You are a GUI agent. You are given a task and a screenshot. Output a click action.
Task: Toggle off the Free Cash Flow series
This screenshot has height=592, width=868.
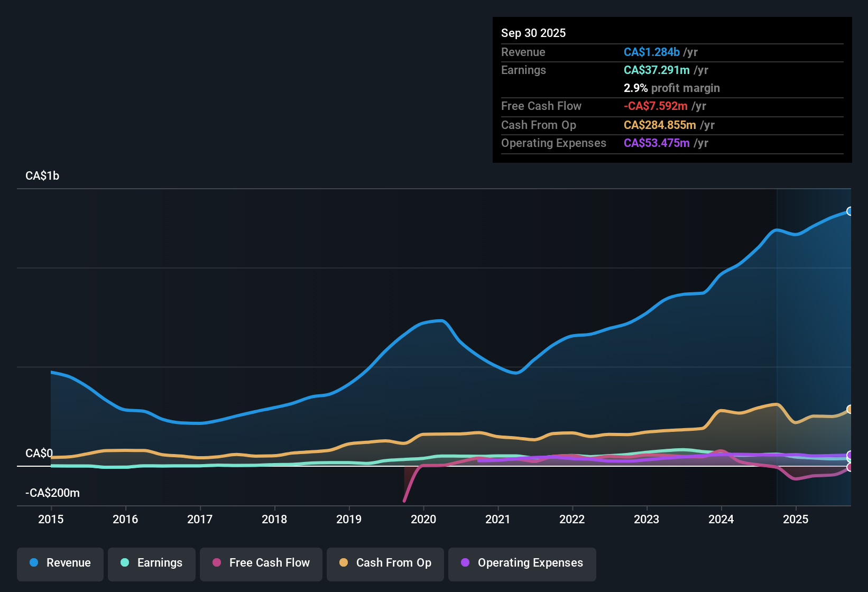coord(261,563)
